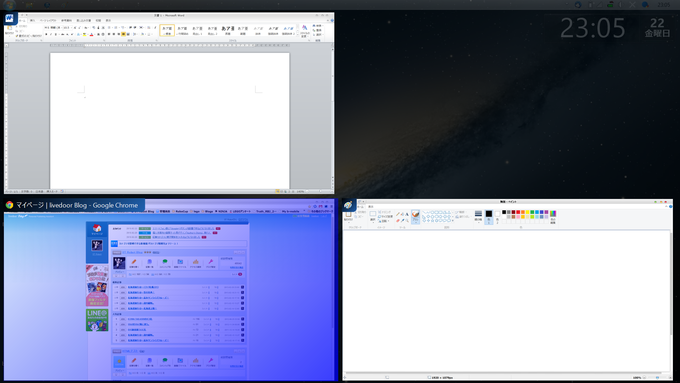Open the Insert tab in Word
Image resolution: width=680 pixels, height=383 pixels.
click(x=33, y=20)
